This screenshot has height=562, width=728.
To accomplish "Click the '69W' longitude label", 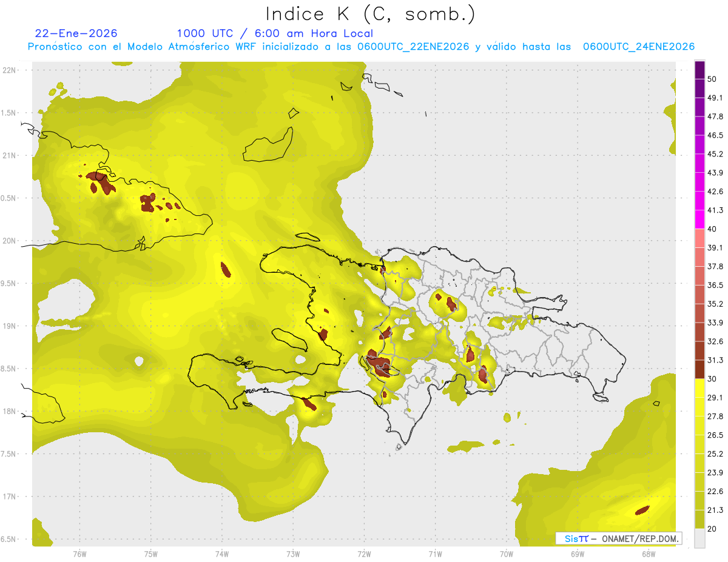I will click(x=578, y=554).
